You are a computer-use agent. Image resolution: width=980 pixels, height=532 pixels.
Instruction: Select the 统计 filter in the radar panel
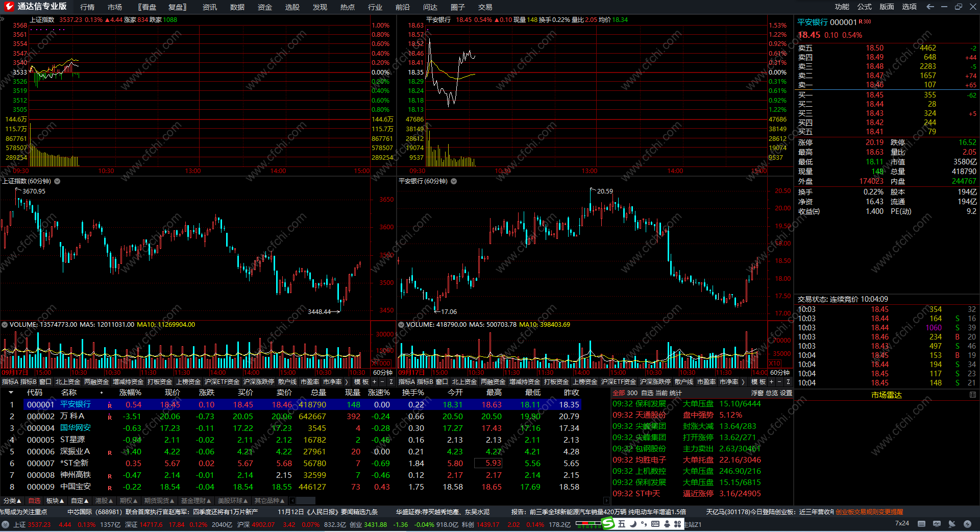[x=676, y=393]
